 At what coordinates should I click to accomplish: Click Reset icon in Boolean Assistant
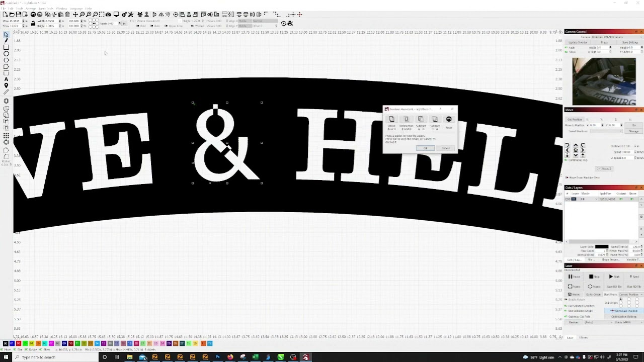pyautogui.click(x=449, y=119)
